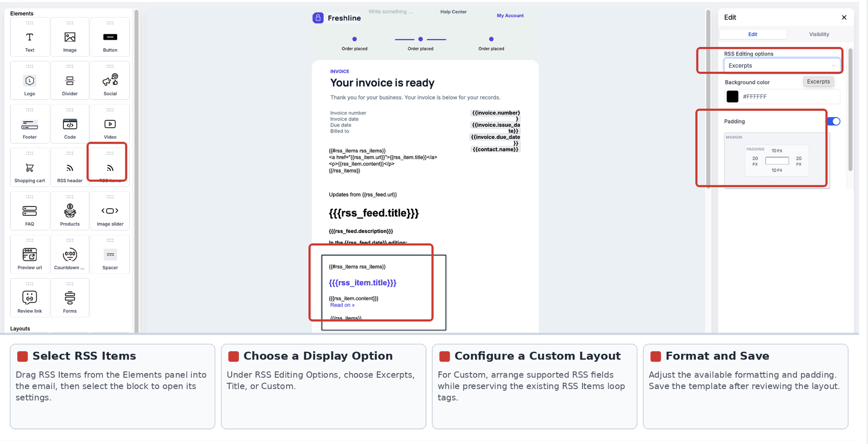Screen dimensions: 868x444
Task: Choose the Image slider element
Action: pos(110,211)
